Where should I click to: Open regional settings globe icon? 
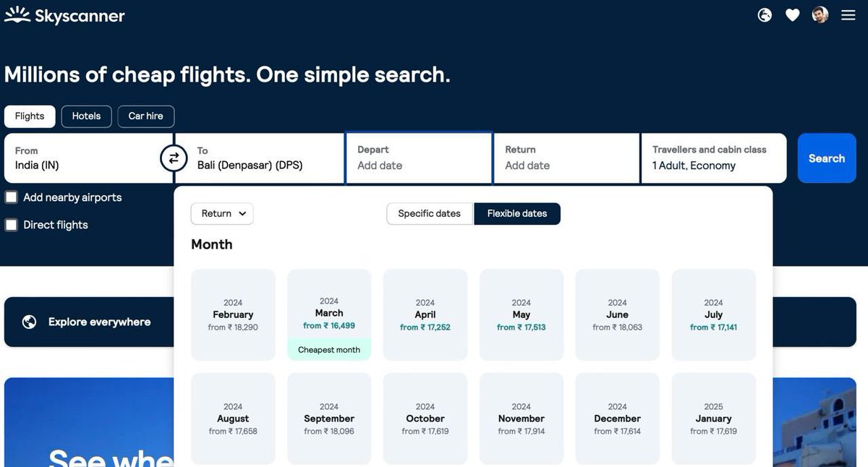(765, 15)
